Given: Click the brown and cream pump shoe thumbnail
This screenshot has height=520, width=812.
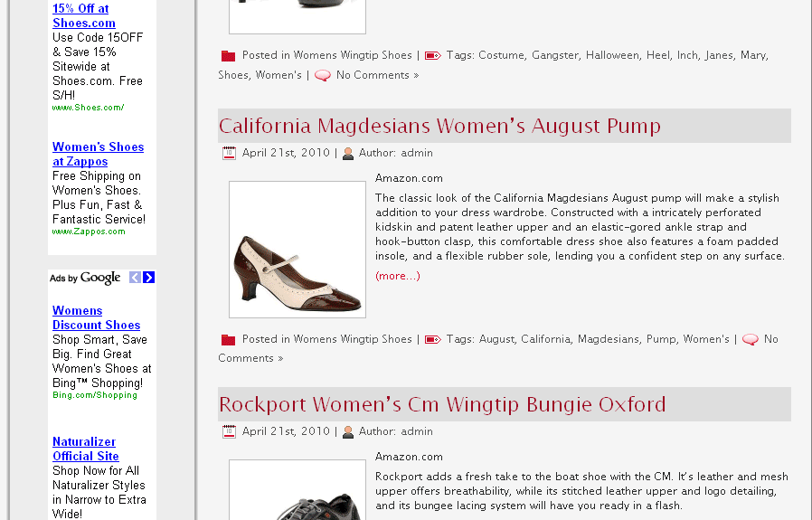Looking at the screenshot, I should point(297,250).
